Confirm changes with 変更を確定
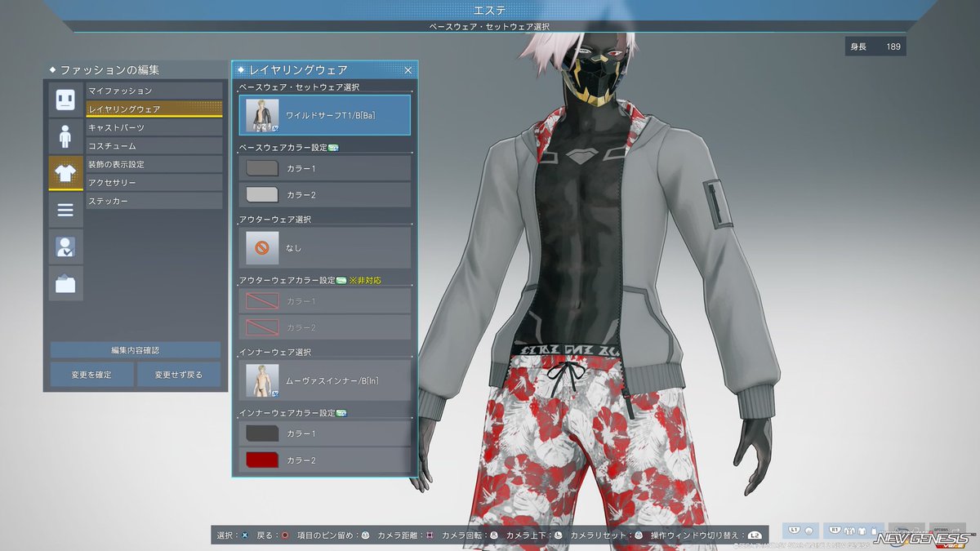This screenshot has width=980, height=551. click(x=91, y=375)
